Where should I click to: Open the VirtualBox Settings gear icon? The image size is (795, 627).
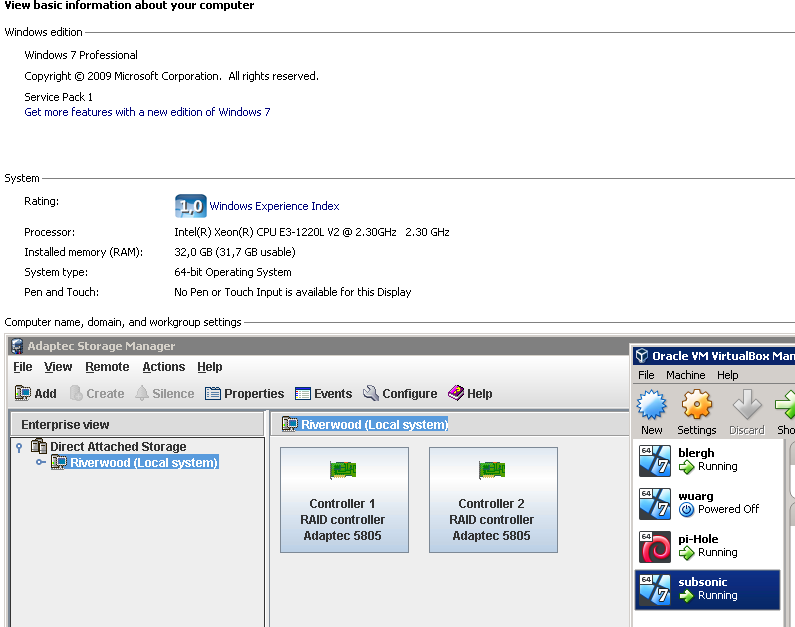pyautogui.click(x=697, y=404)
